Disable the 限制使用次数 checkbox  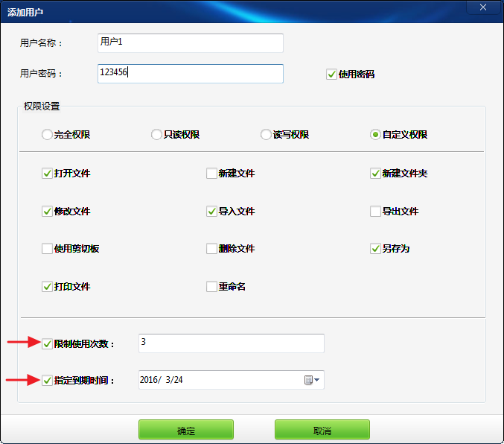[48, 343]
